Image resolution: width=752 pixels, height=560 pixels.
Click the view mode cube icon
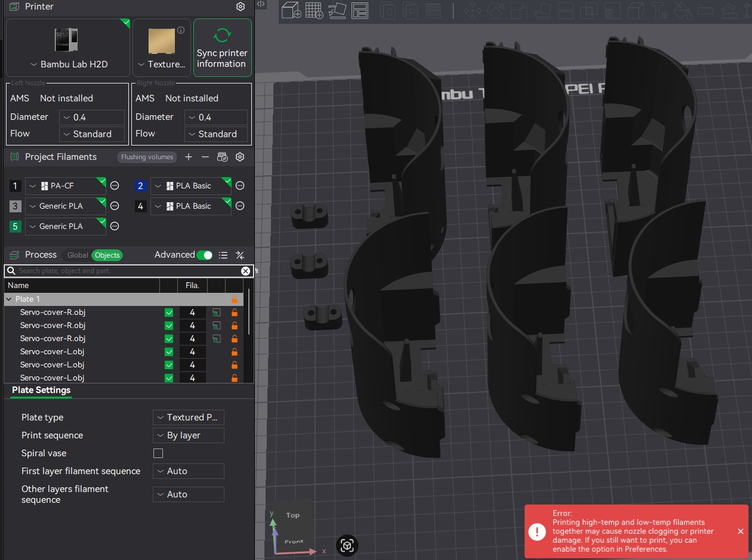tap(347, 545)
